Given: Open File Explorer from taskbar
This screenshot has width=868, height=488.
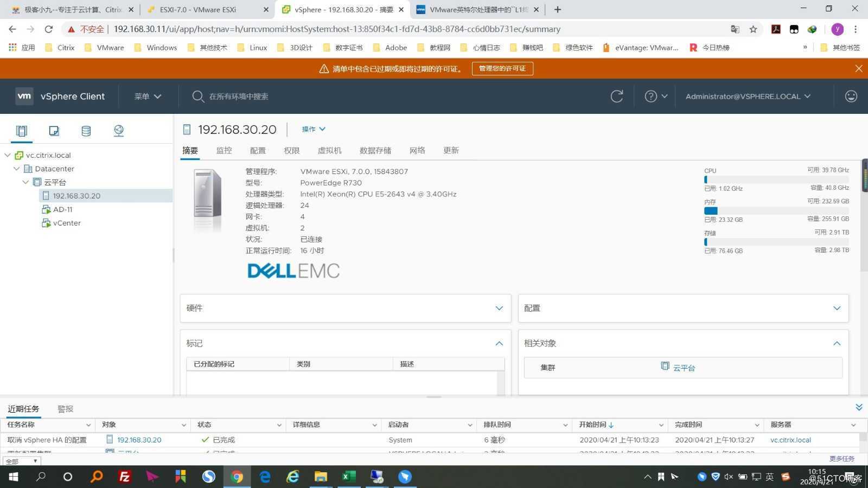Looking at the screenshot, I should coord(321,477).
